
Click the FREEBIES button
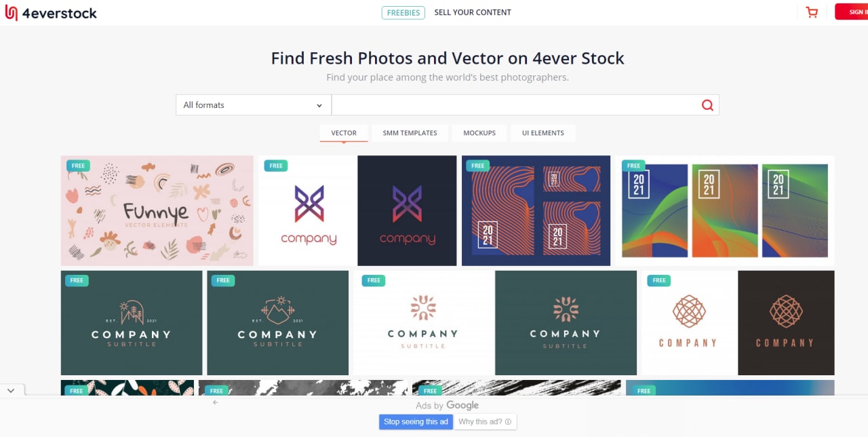point(403,12)
